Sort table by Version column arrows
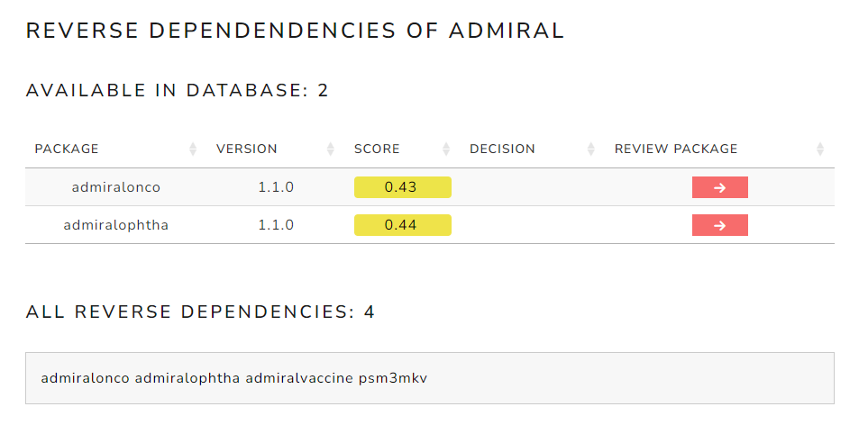The width and height of the screenshot is (868, 434). coord(331,149)
